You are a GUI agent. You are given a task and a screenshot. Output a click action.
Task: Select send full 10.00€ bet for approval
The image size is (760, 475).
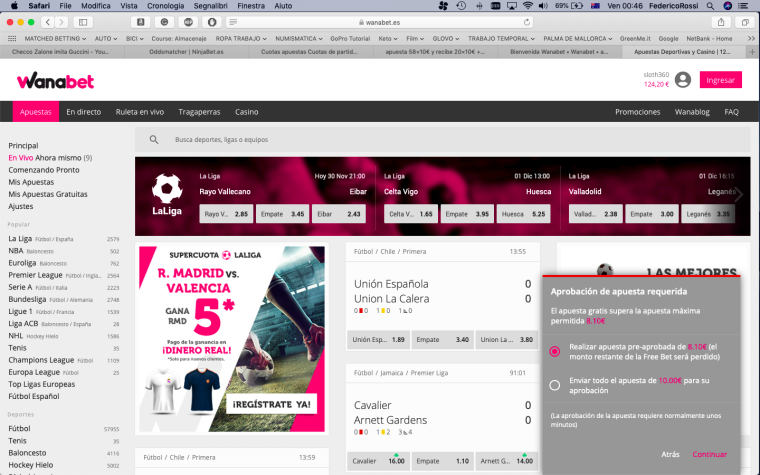pos(554,385)
